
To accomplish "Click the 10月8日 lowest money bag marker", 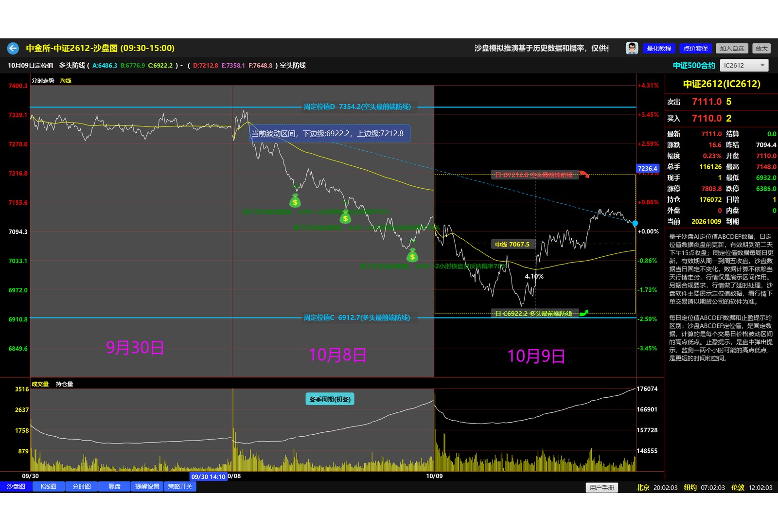I will pyautogui.click(x=412, y=255).
